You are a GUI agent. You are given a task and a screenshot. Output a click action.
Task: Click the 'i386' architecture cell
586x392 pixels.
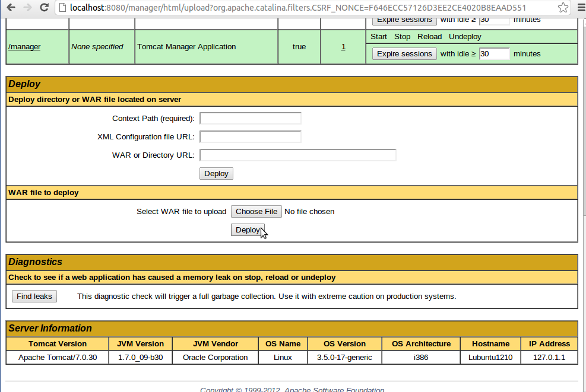pyautogui.click(x=421, y=357)
